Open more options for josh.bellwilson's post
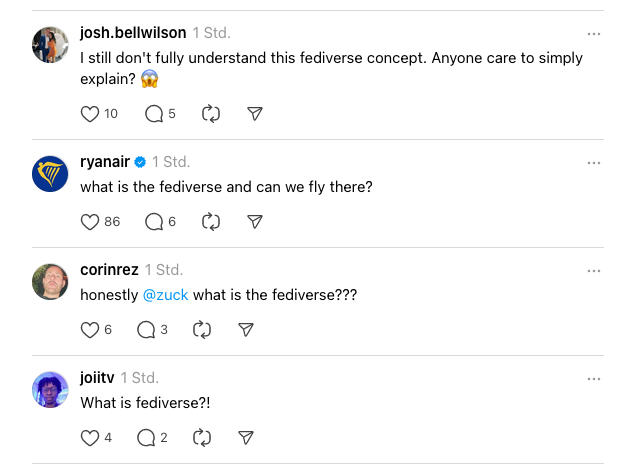617x464 pixels. tap(594, 34)
